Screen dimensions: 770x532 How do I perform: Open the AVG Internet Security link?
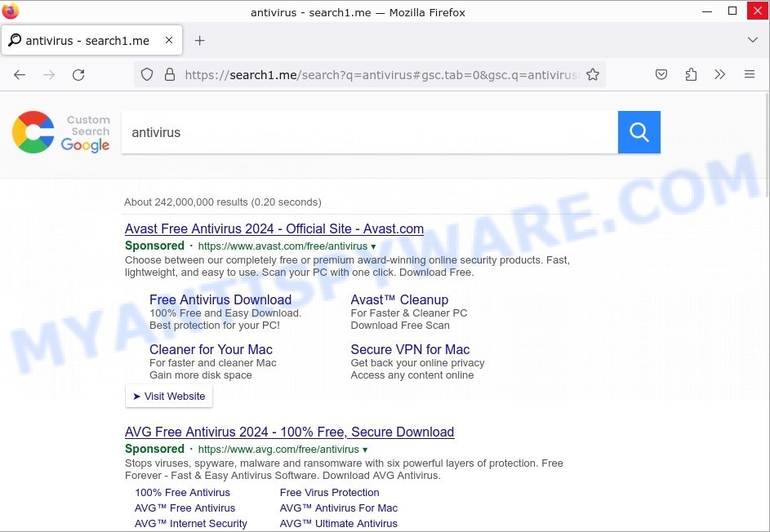[x=190, y=523]
